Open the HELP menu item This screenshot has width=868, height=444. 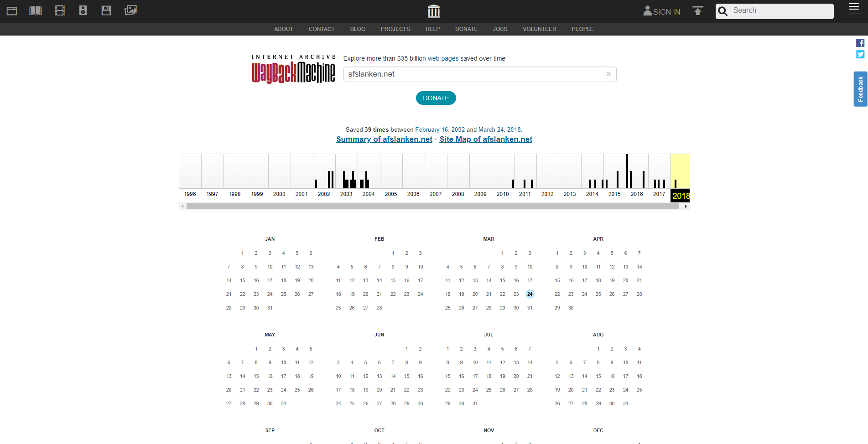click(432, 29)
